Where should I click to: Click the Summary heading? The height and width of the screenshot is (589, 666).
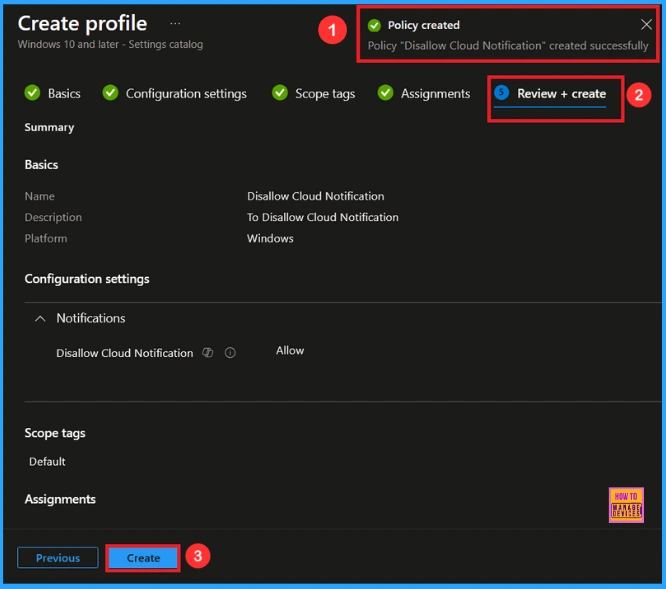tap(49, 127)
